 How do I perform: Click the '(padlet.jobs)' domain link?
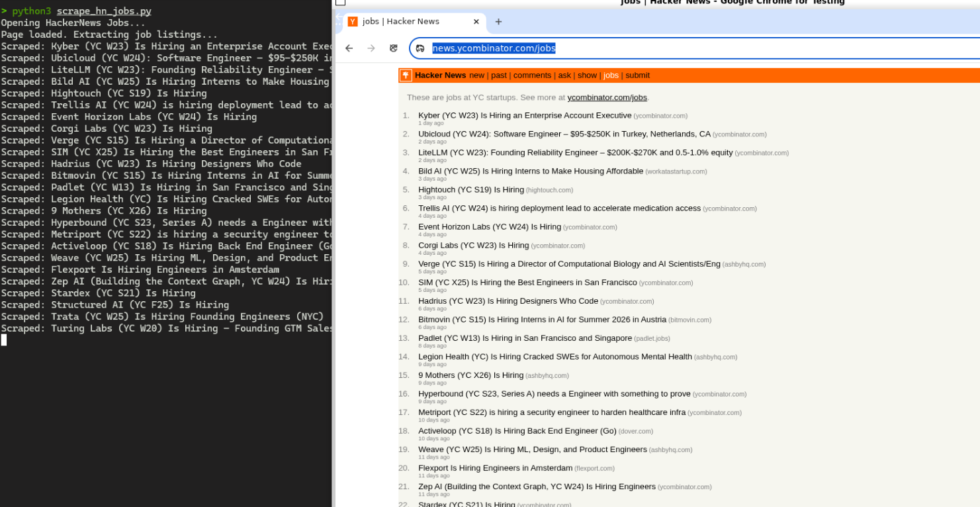tap(652, 339)
